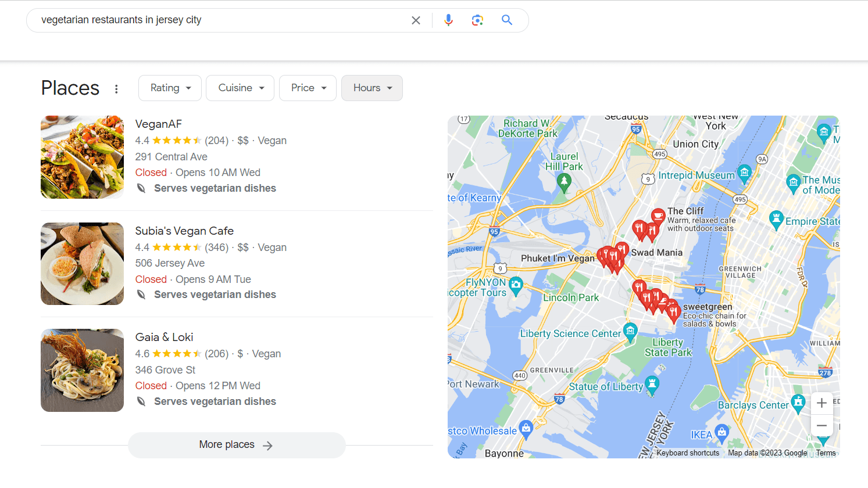Screen dimensions: 868x488
Task: Clear the search query with the X icon
Action: [x=416, y=20]
